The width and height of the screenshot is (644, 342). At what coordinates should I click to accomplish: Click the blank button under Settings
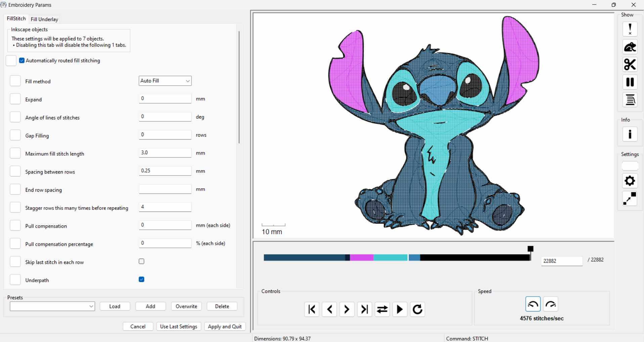[630, 166]
